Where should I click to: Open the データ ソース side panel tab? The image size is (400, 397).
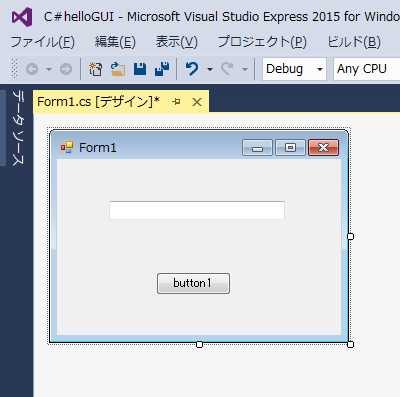point(18,128)
